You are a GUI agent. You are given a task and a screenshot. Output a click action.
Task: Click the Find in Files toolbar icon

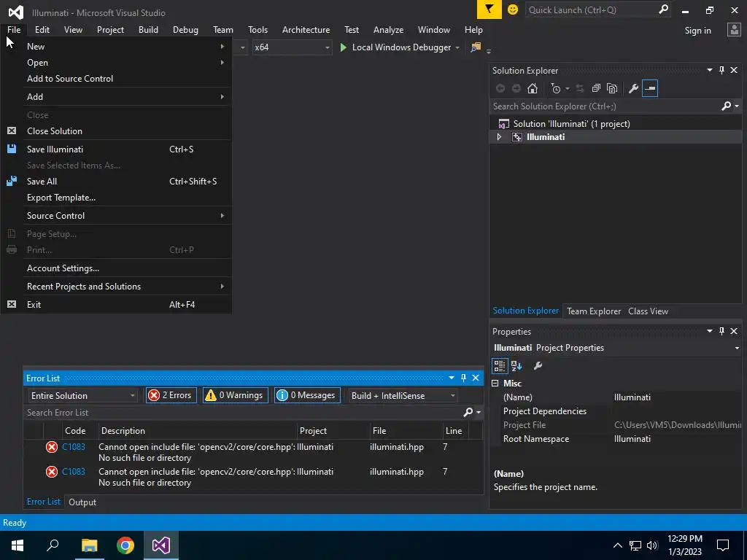[476, 47]
